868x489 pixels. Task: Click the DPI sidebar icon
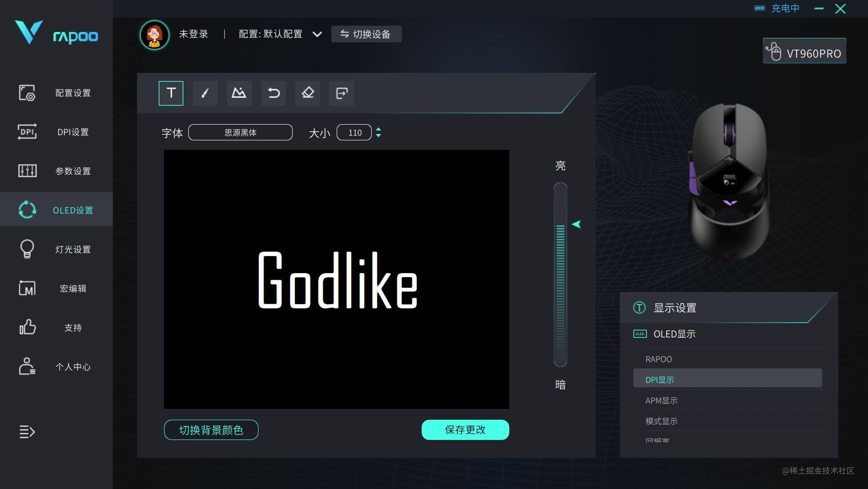(x=27, y=132)
